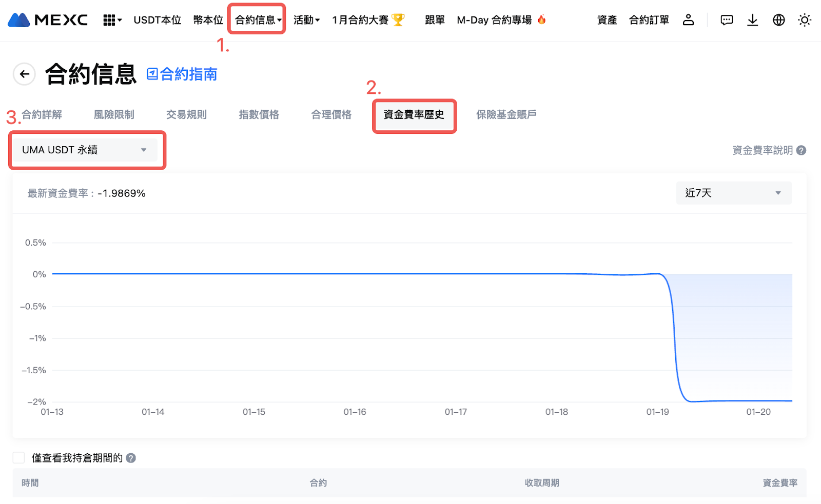Open the chat support message icon

pyautogui.click(x=727, y=20)
